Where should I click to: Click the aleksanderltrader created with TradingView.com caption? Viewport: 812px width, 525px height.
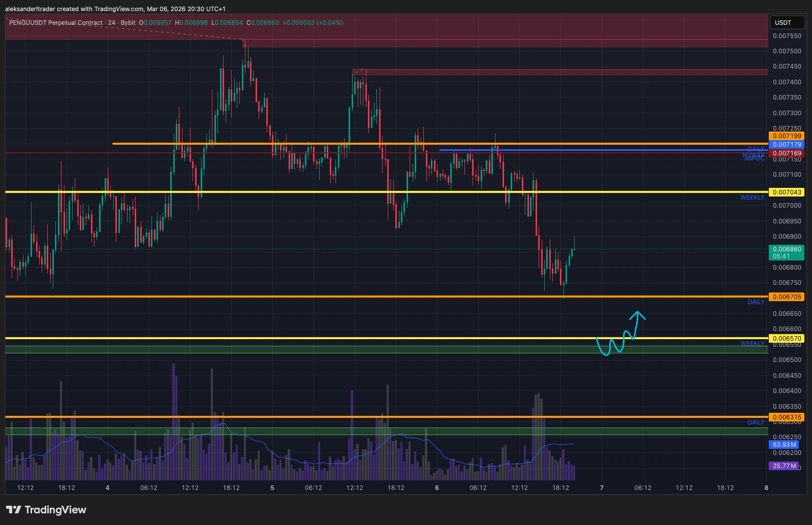point(115,9)
